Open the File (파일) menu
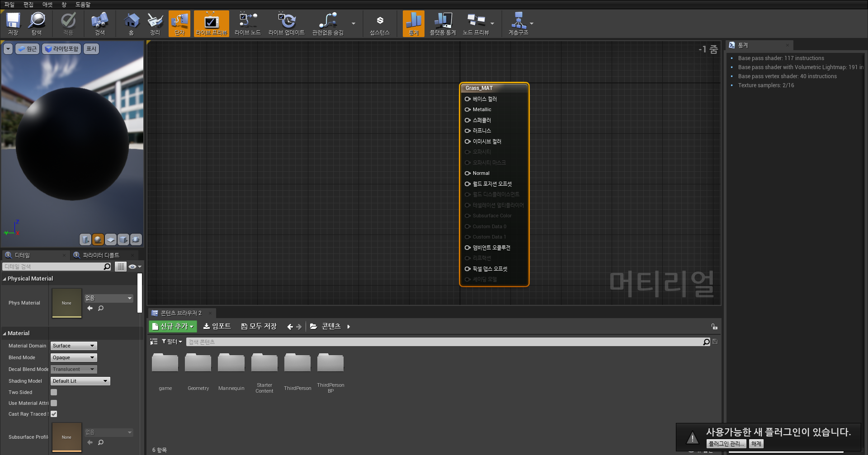 click(9, 5)
